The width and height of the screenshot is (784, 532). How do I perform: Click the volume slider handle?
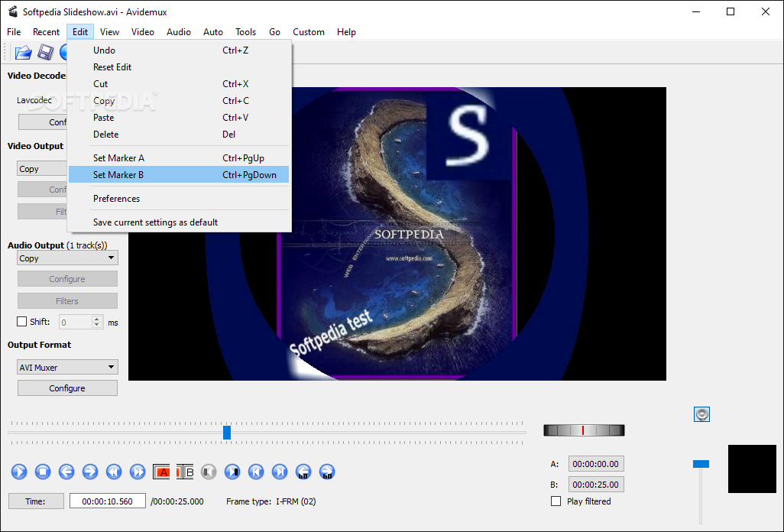coord(701,464)
